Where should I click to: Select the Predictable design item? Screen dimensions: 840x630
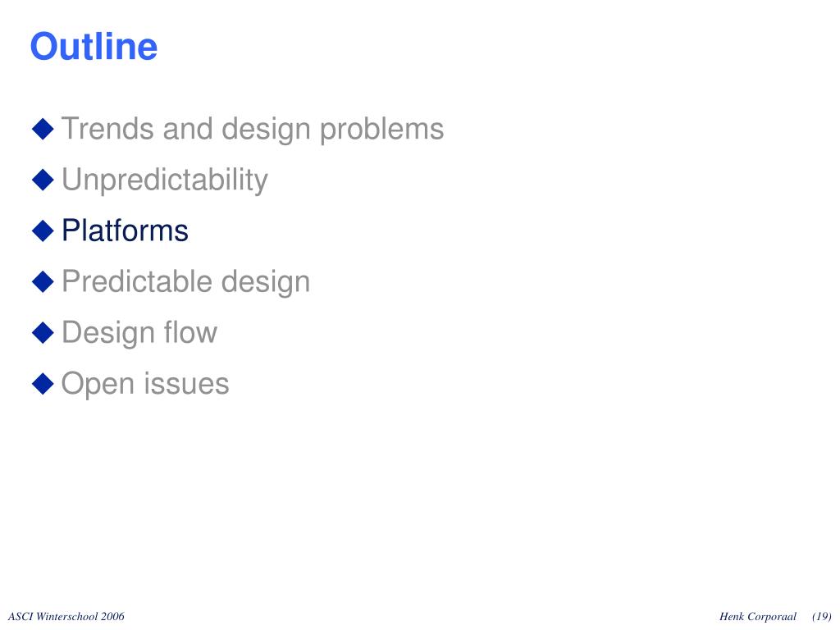tap(186, 282)
